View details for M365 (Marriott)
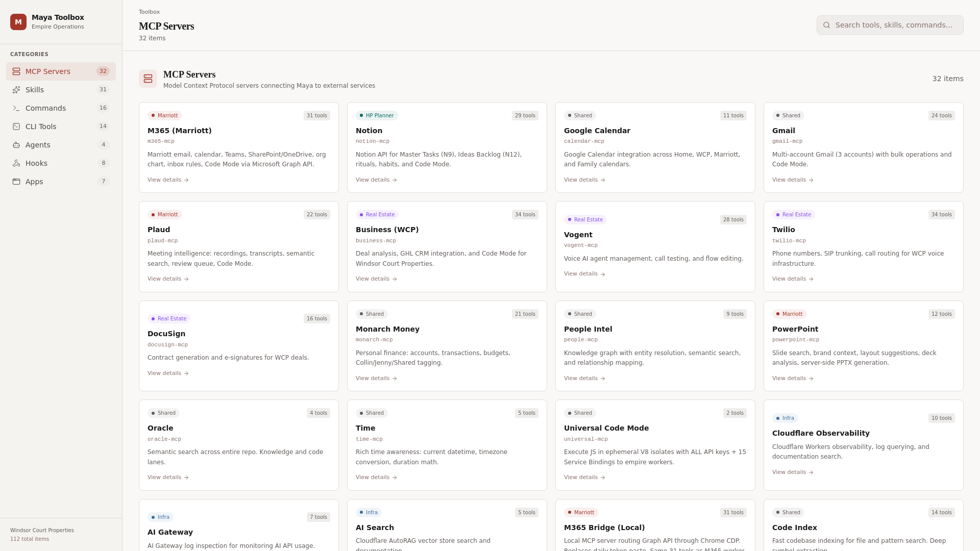 click(x=168, y=180)
